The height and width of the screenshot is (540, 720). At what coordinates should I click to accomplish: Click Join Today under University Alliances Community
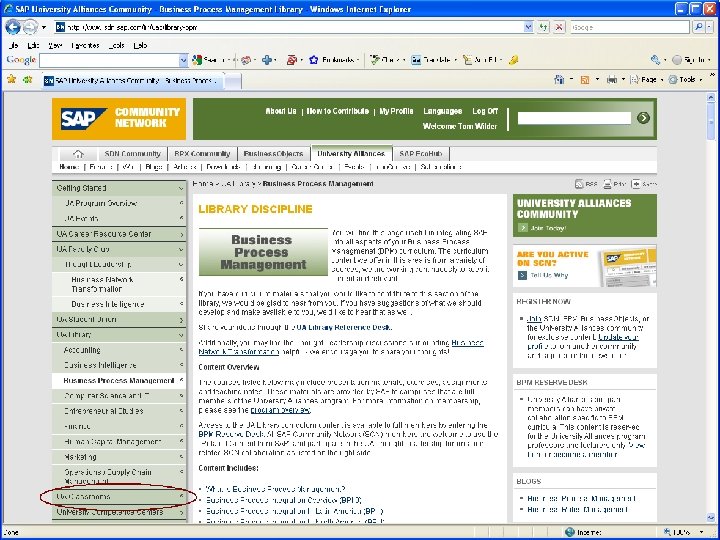coord(548,228)
